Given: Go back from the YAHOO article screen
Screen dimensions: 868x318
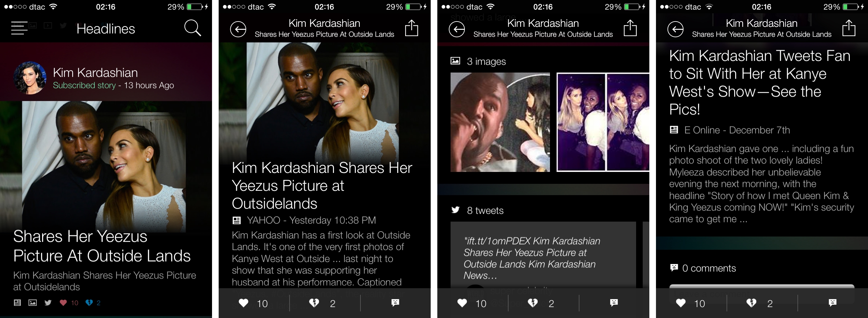Looking at the screenshot, I should 238,29.
